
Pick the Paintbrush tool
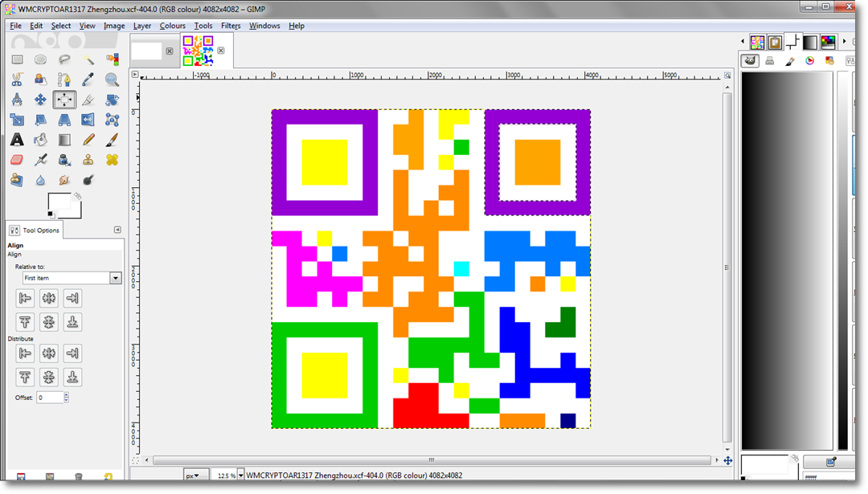point(113,140)
